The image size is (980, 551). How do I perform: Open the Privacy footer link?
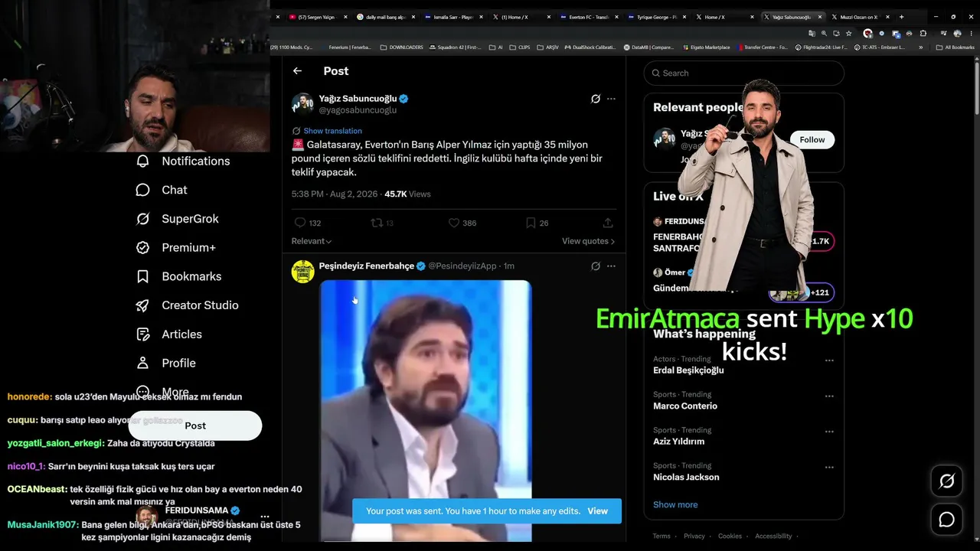[694, 536]
